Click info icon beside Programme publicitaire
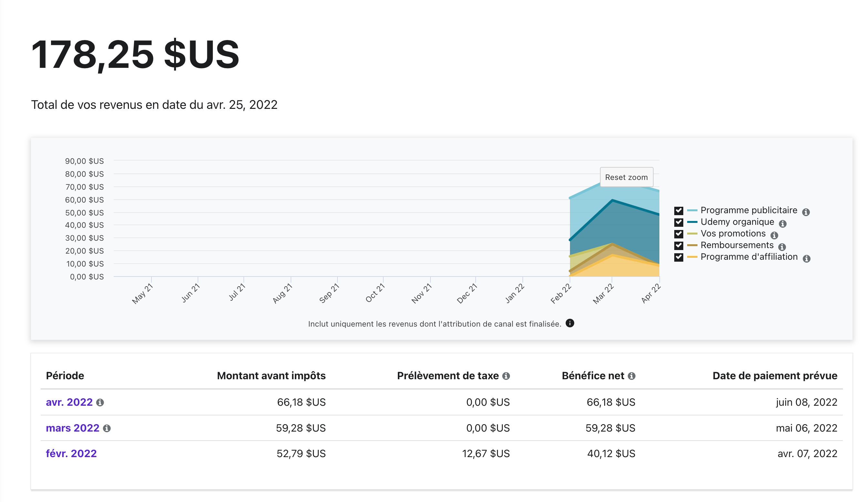Image resolution: width=868 pixels, height=502 pixels. [806, 212]
